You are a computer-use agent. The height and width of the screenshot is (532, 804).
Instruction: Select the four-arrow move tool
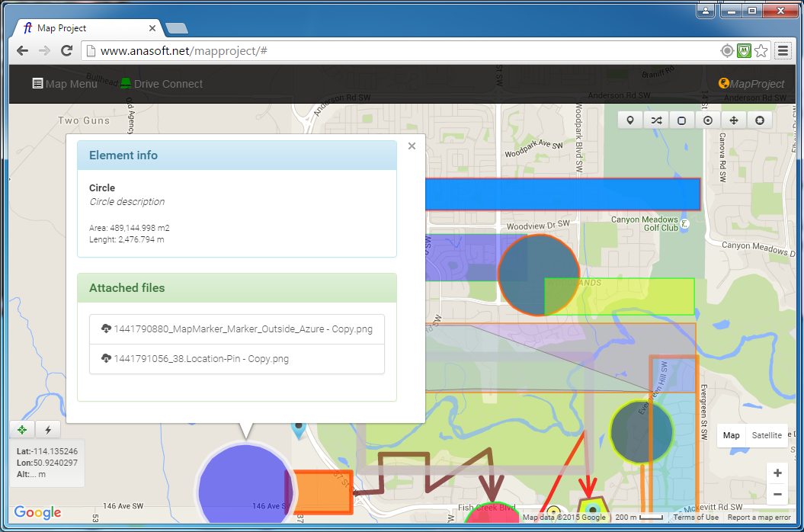734,120
